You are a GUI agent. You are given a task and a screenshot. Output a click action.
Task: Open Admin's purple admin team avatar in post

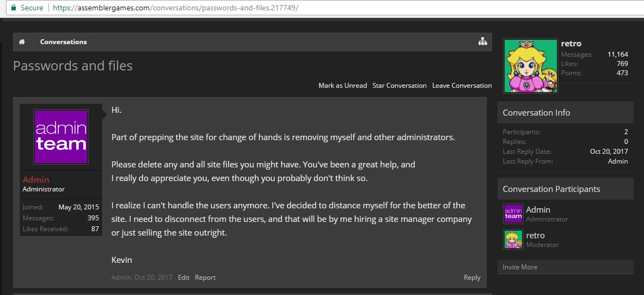(x=61, y=137)
